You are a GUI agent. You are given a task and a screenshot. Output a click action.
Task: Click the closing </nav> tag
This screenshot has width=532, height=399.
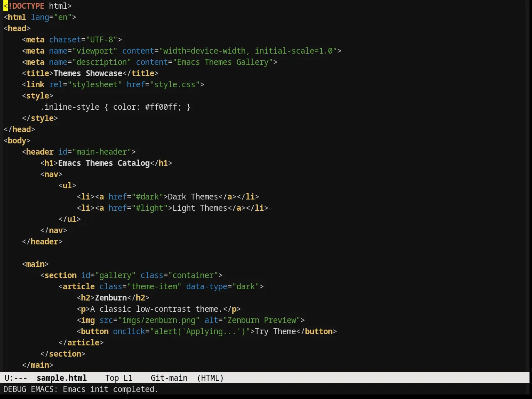tap(54, 230)
